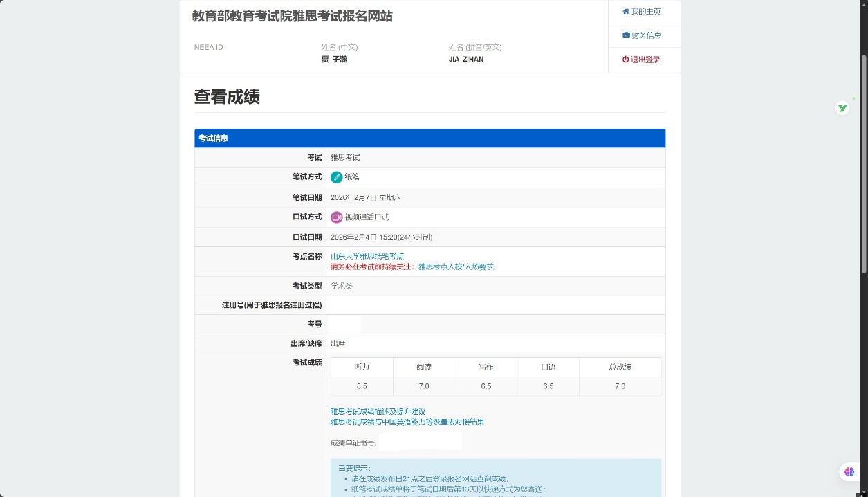Click the red power icon for 退出登录
This screenshot has width=868, height=497.
[625, 60]
